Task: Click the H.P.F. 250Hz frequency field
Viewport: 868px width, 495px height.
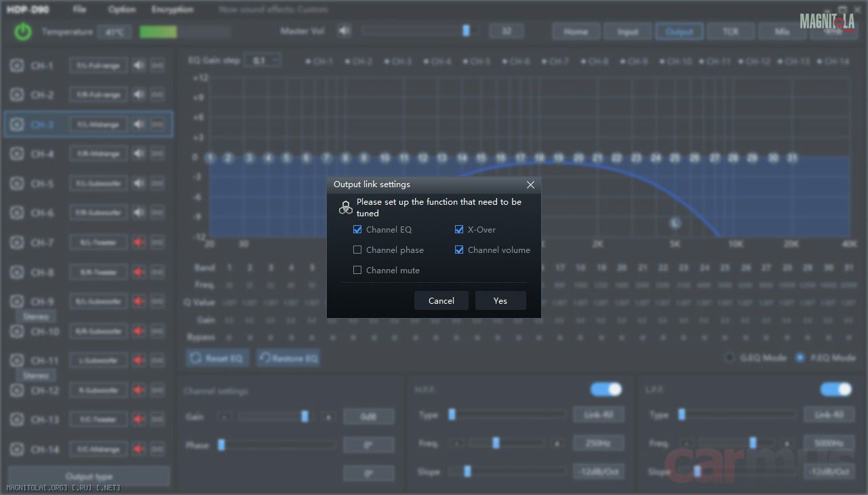Action: coord(598,443)
